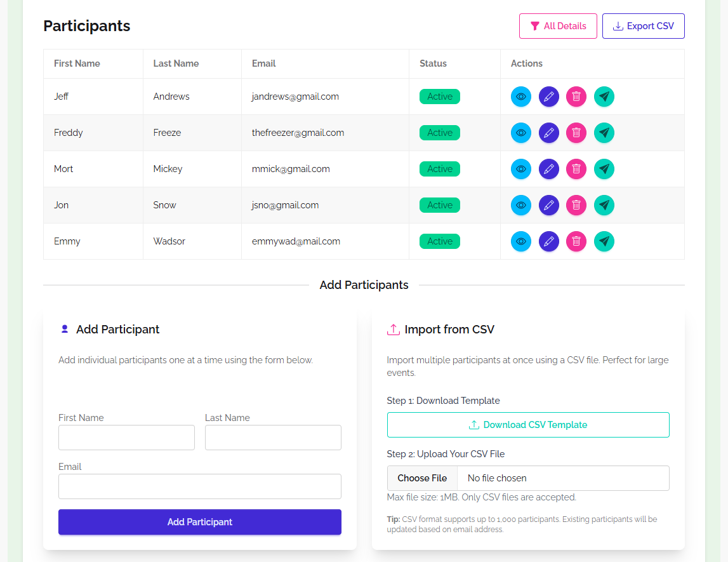Edit Freddy Freeze's record with pencil icon
Image resolution: width=728 pixels, height=562 pixels.
(548, 133)
